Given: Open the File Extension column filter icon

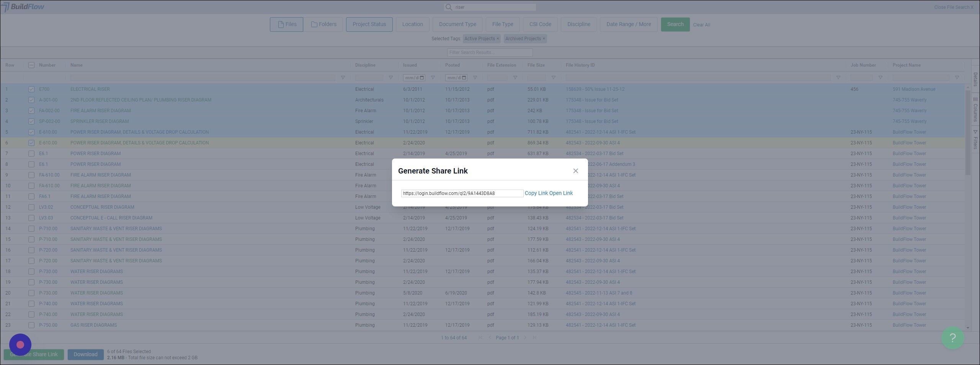Looking at the screenshot, I should (515, 78).
